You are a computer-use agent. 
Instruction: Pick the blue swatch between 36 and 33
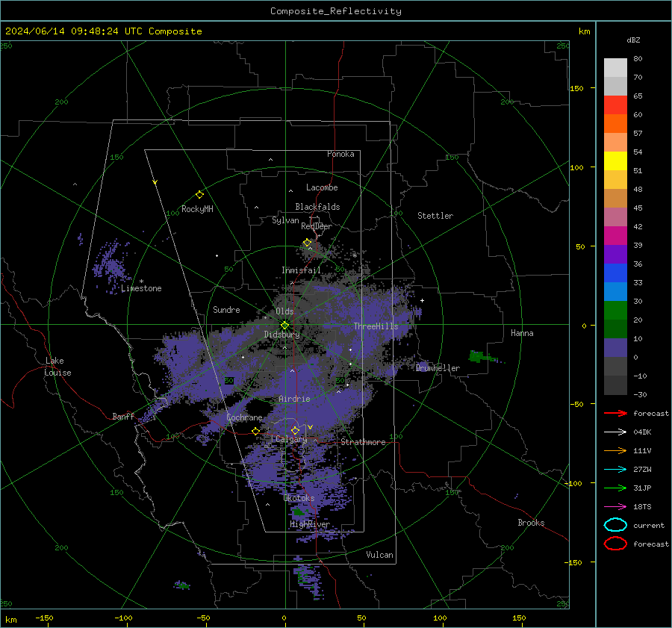pyautogui.click(x=615, y=273)
